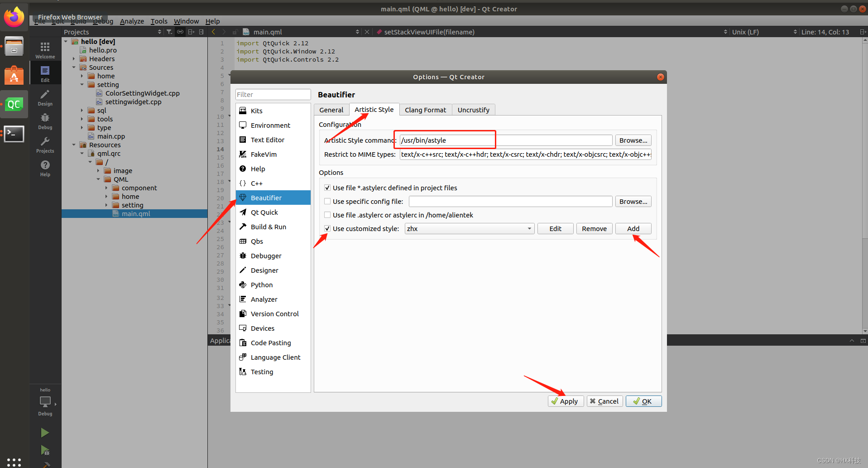Click Browse for specific config file

[633, 201]
